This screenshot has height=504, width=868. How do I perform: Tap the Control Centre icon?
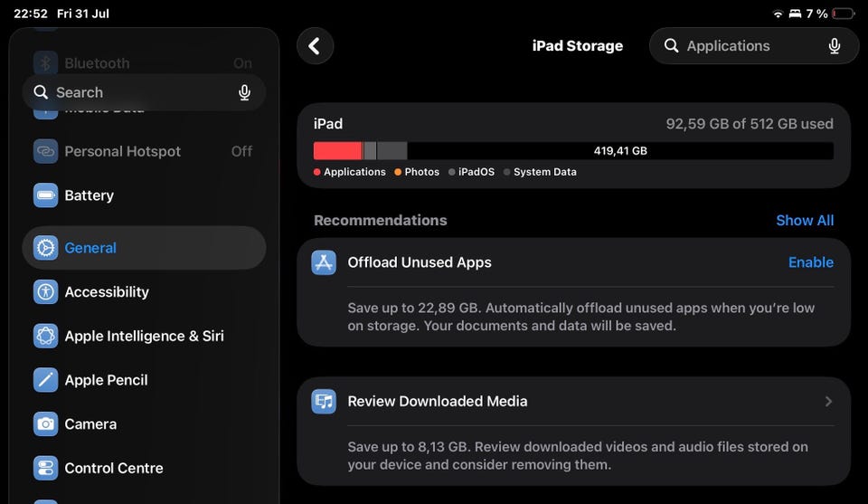tap(45, 468)
